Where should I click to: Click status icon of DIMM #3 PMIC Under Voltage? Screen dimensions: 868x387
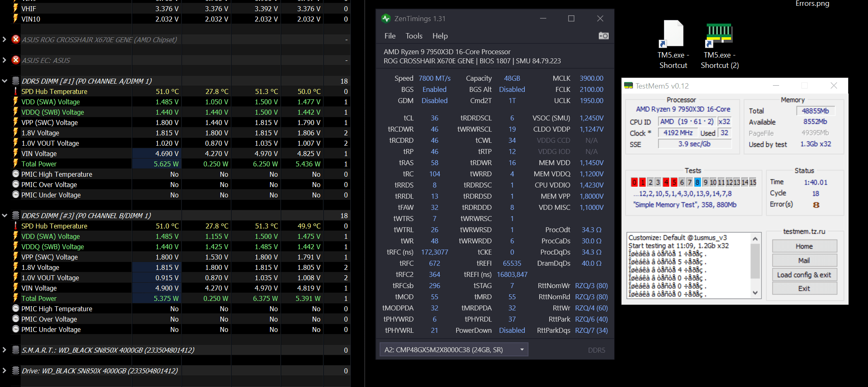(x=16, y=329)
